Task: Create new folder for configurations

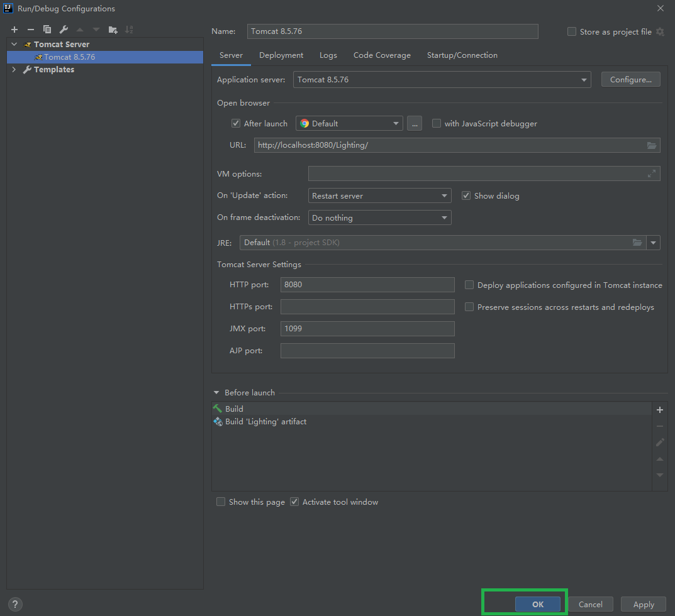Action: click(x=113, y=30)
